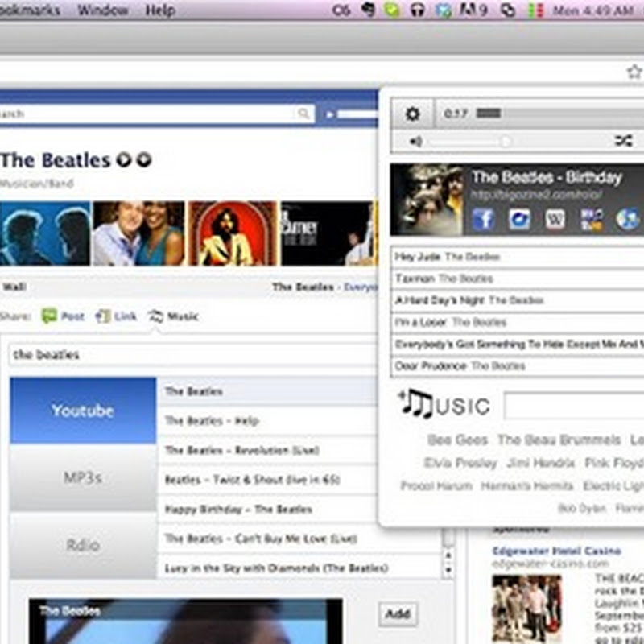644x644 pixels.
Task: Play Everybody's Got Something To Hide track
Action: (518, 345)
